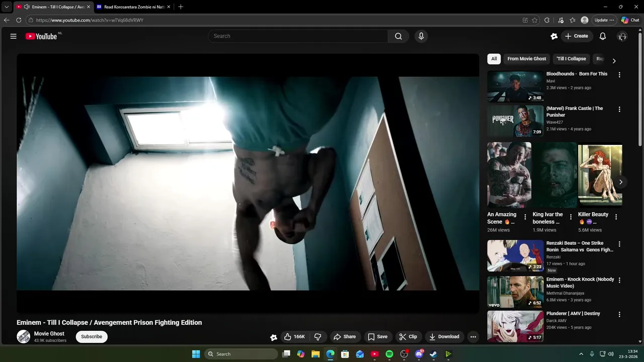
Task: Dislike the video
Action: point(318,337)
